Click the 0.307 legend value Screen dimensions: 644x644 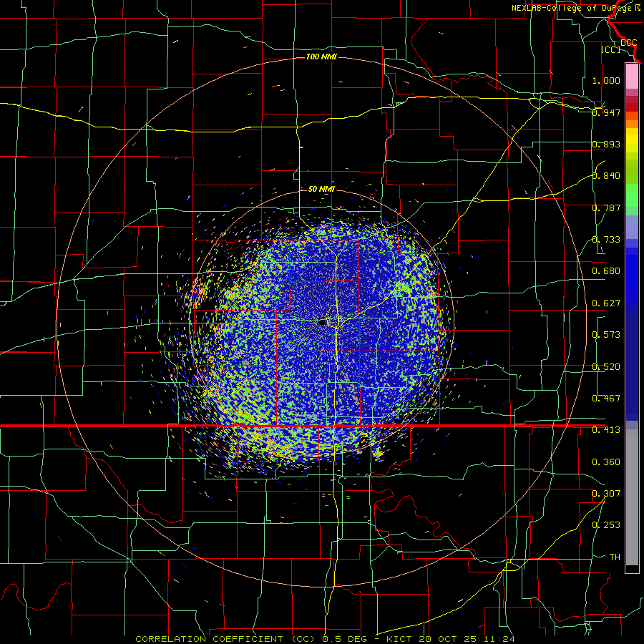[606, 494]
